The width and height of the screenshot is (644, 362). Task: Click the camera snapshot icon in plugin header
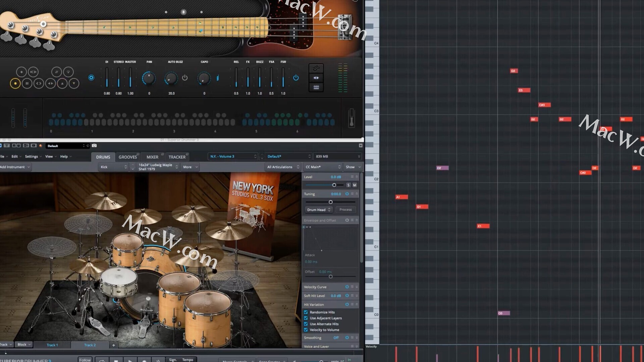[94, 146]
